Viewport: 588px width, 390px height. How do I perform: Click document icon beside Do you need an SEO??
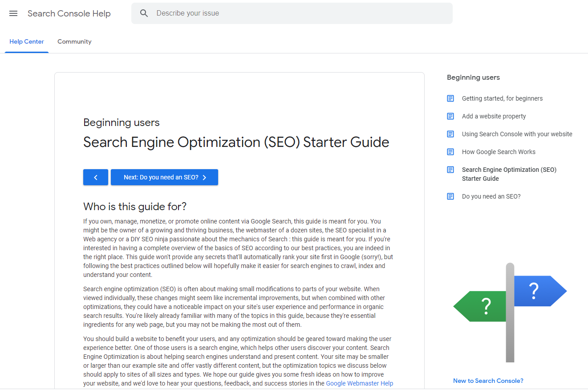click(x=450, y=196)
